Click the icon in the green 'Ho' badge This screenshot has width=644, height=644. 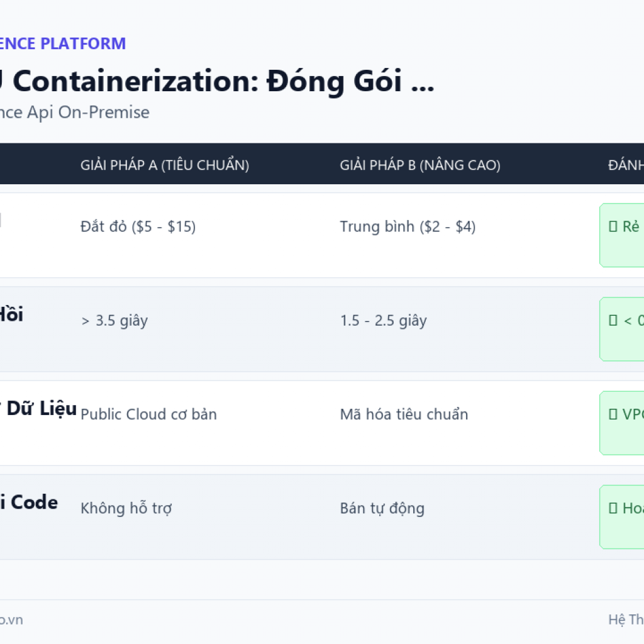point(613,508)
